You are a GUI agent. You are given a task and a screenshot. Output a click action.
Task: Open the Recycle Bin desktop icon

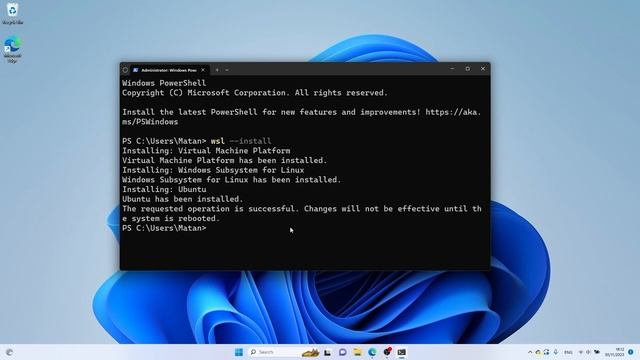[x=13, y=14]
